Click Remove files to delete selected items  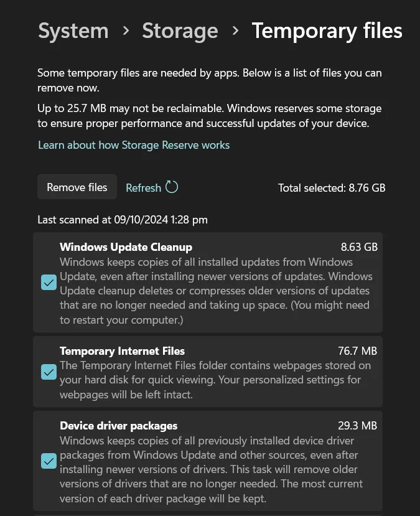tap(77, 187)
